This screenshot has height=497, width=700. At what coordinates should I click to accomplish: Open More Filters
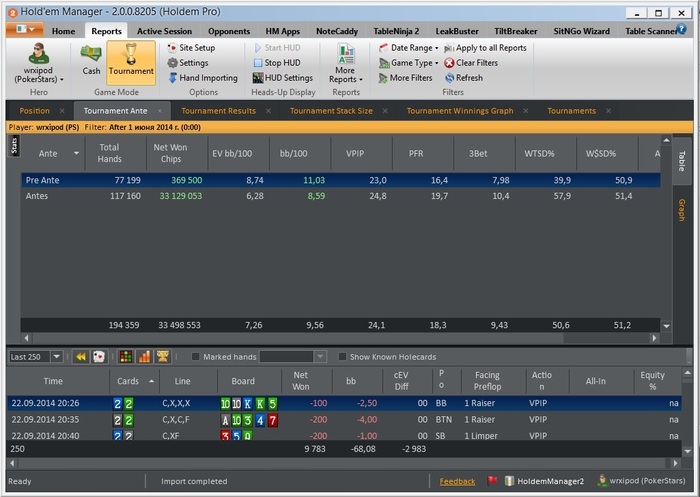pos(406,78)
